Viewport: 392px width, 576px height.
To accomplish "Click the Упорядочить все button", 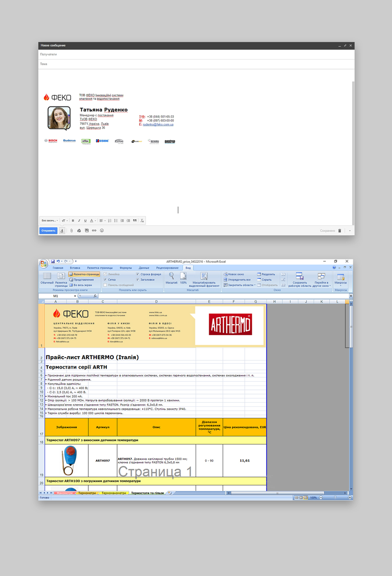I will coord(238,280).
